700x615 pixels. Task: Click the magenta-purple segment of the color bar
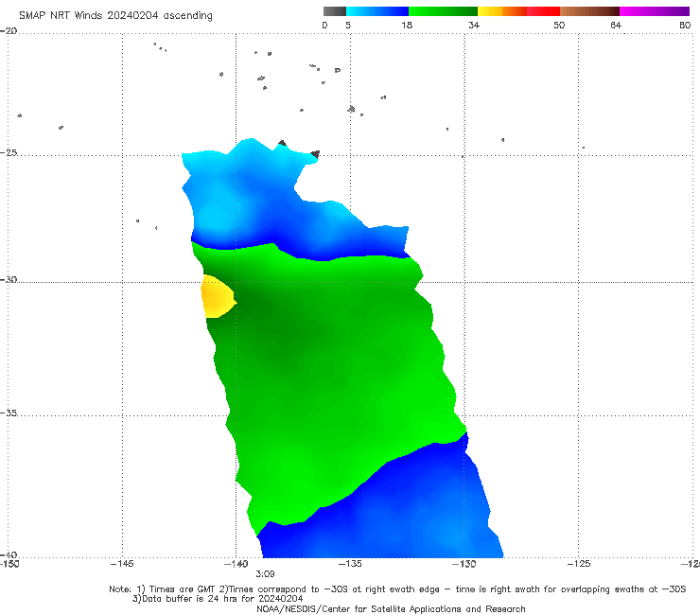[x=655, y=11]
